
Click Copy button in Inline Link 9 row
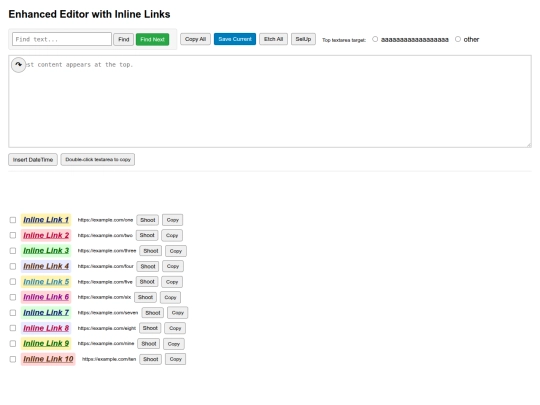(174, 344)
